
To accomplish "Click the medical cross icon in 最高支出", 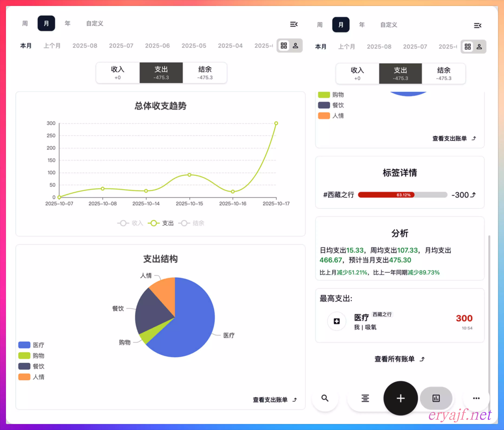I will click(x=337, y=321).
